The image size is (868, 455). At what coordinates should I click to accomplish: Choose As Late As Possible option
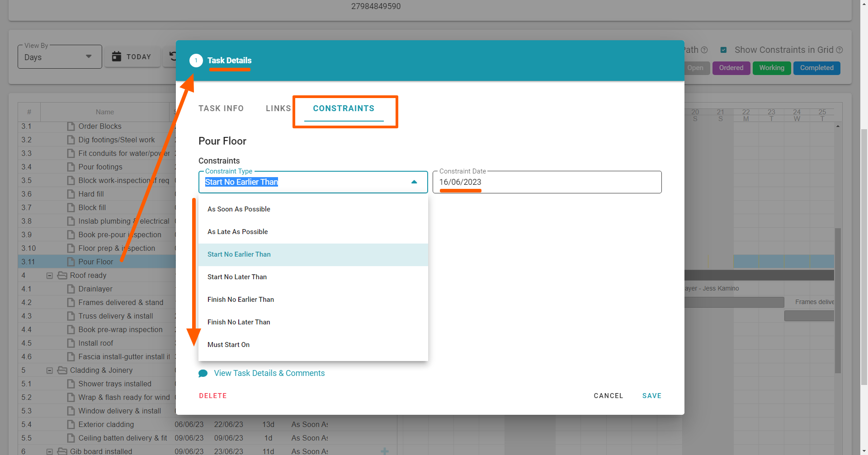point(313,232)
